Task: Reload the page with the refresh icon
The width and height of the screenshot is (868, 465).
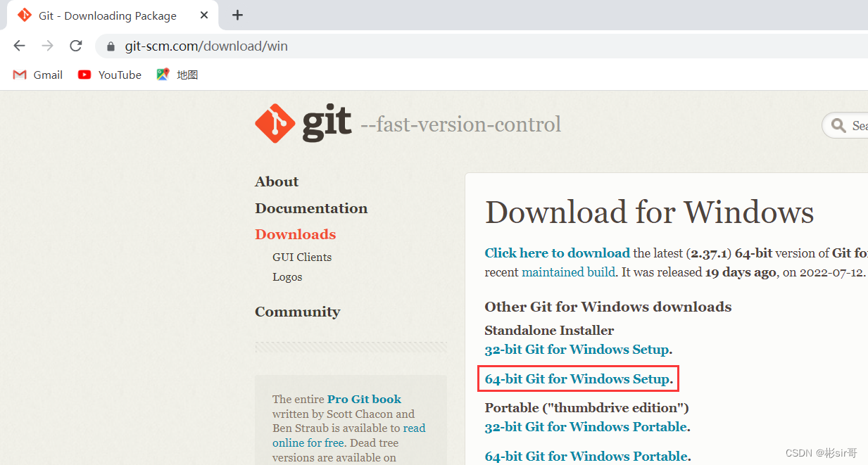Action: [75, 45]
